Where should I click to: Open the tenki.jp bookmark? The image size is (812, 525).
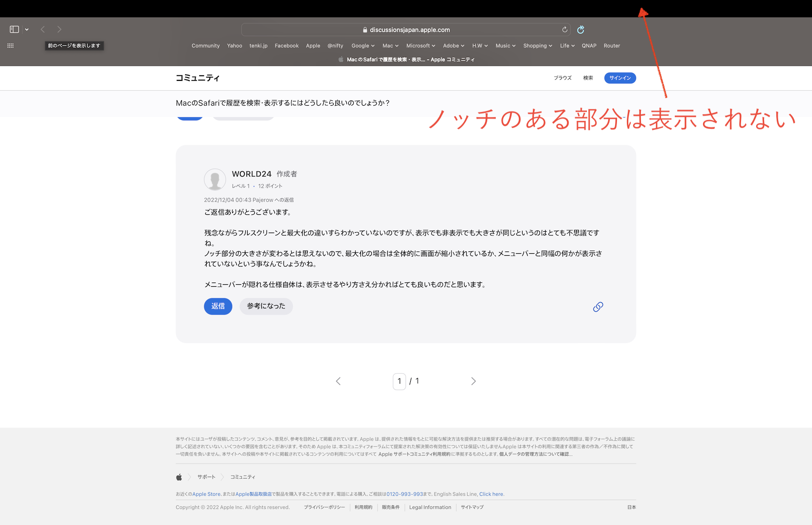click(x=258, y=46)
